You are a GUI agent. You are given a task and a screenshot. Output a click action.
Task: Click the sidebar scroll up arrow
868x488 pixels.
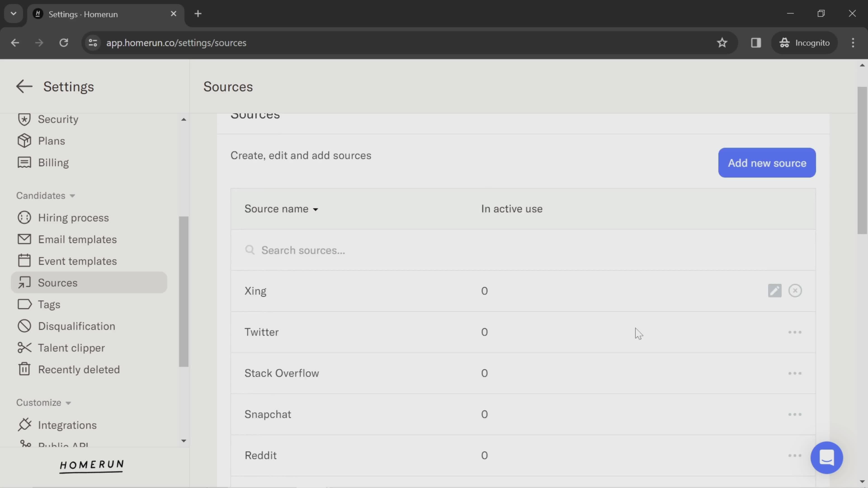184,120
